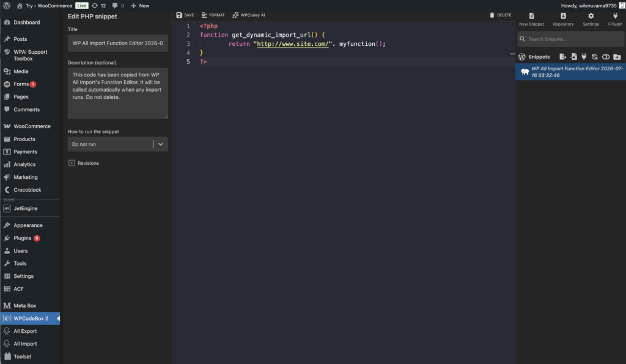Open the 12 pending updates

point(98,5)
